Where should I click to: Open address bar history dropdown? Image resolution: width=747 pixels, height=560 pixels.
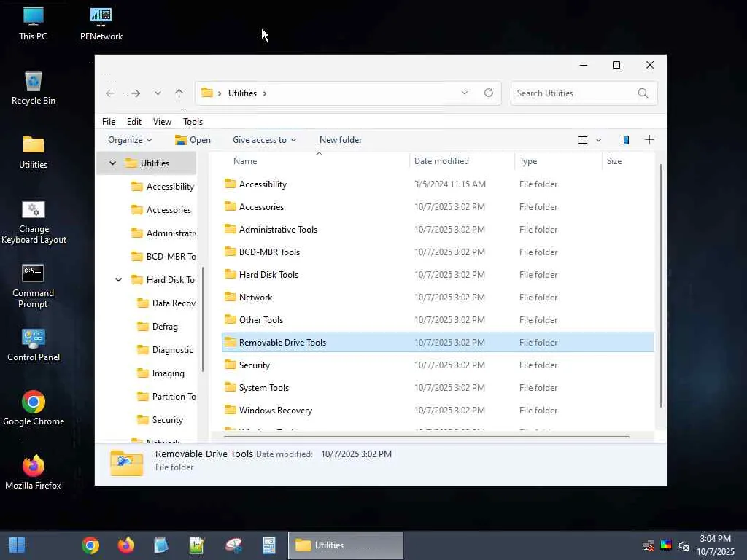coord(465,93)
